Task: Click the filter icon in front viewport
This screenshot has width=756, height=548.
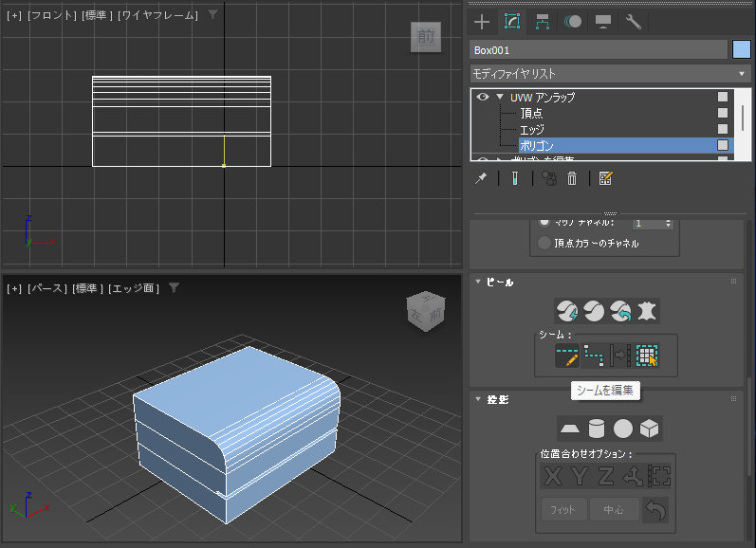Action: 212,15
